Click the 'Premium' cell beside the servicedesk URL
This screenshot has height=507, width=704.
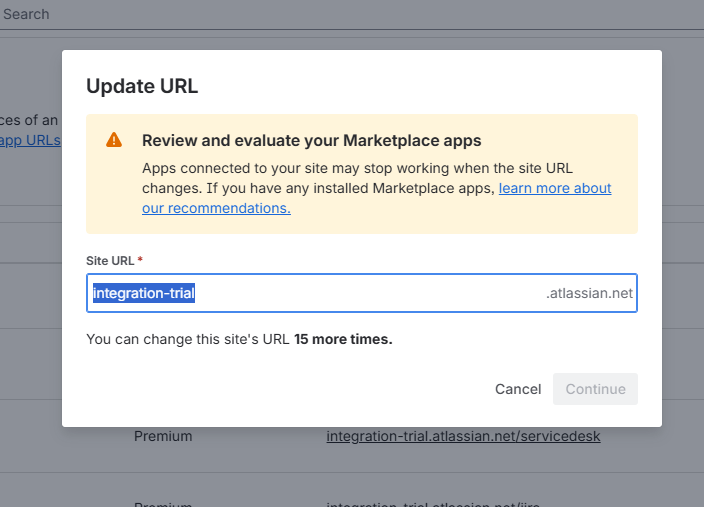click(163, 436)
